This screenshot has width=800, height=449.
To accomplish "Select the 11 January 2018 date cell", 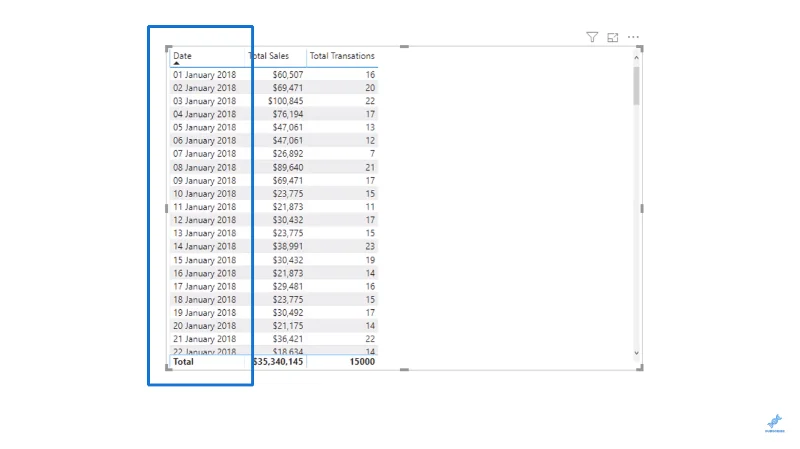I will [205, 207].
